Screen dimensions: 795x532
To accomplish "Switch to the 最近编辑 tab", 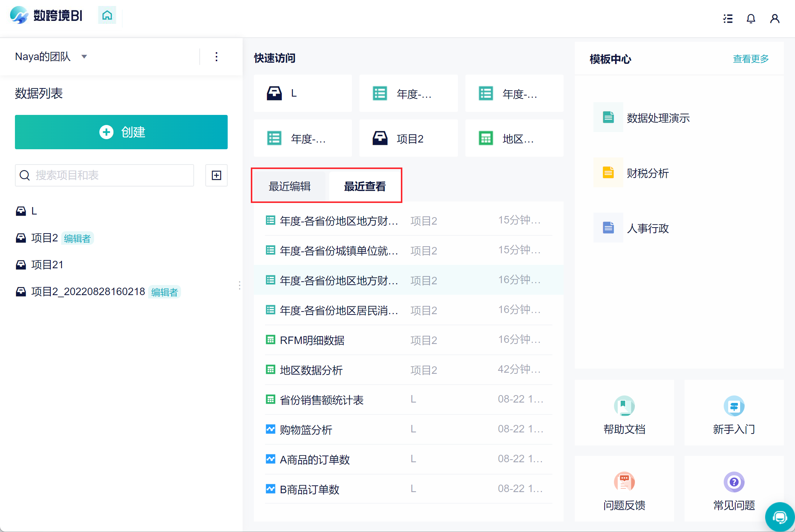I will tap(290, 186).
